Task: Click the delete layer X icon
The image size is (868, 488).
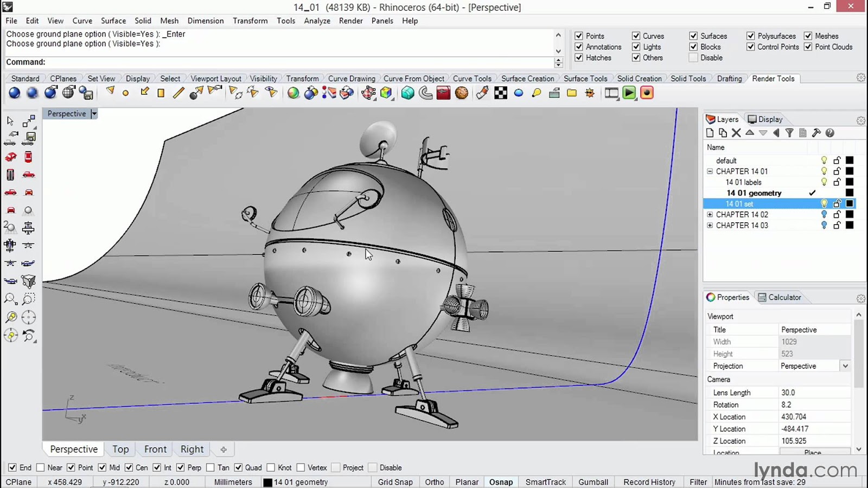Action: tap(736, 133)
